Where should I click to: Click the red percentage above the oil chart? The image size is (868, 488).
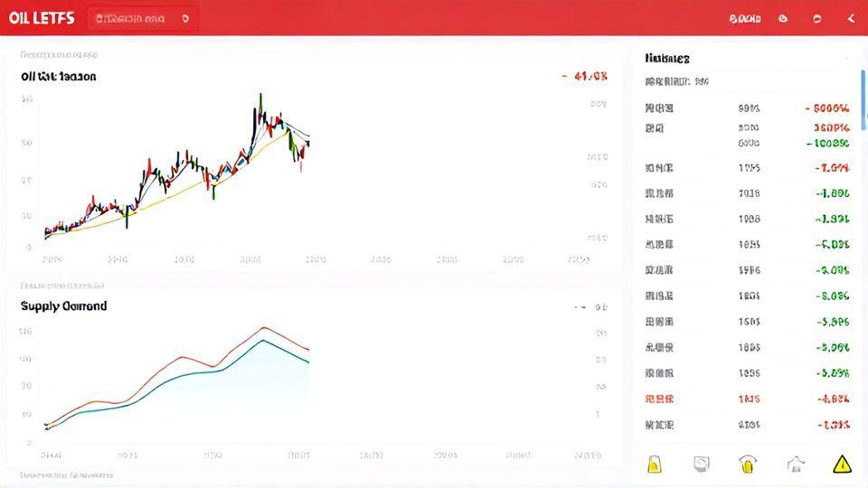[x=585, y=76]
